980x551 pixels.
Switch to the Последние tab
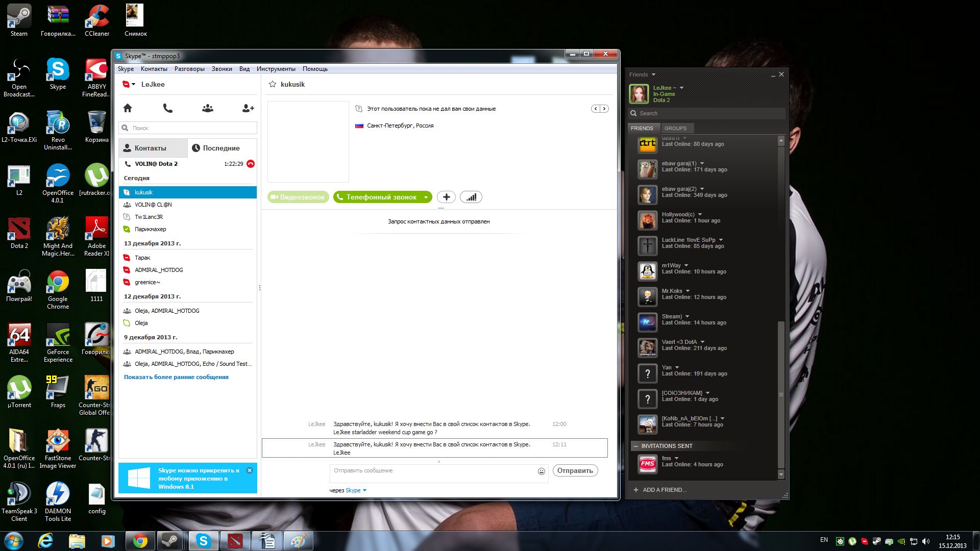pos(222,148)
